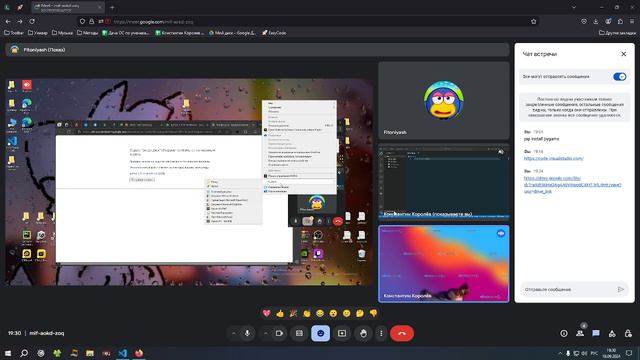This screenshot has height=360, width=640.
Task: Switch to the Meet browser tab
Action: (67, 7)
